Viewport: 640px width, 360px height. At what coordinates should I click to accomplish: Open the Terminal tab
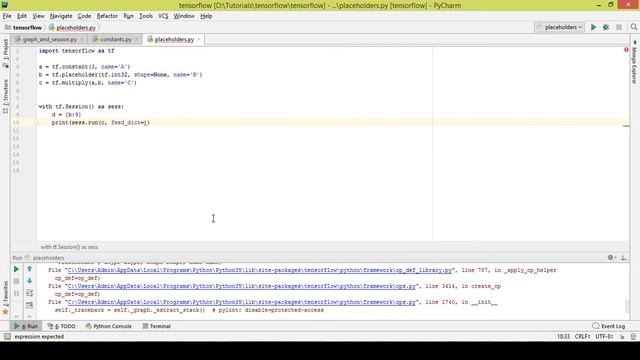157,326
